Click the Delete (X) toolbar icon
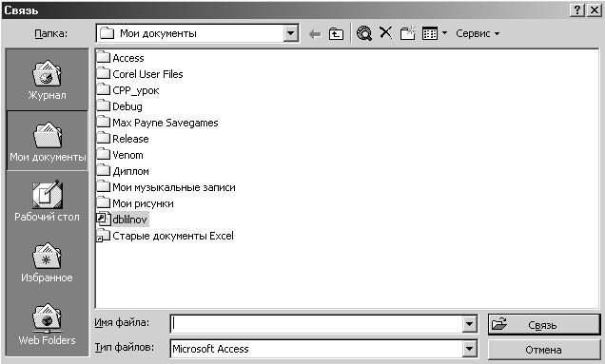The image size is (605, 364). click(x=386, y=32)
